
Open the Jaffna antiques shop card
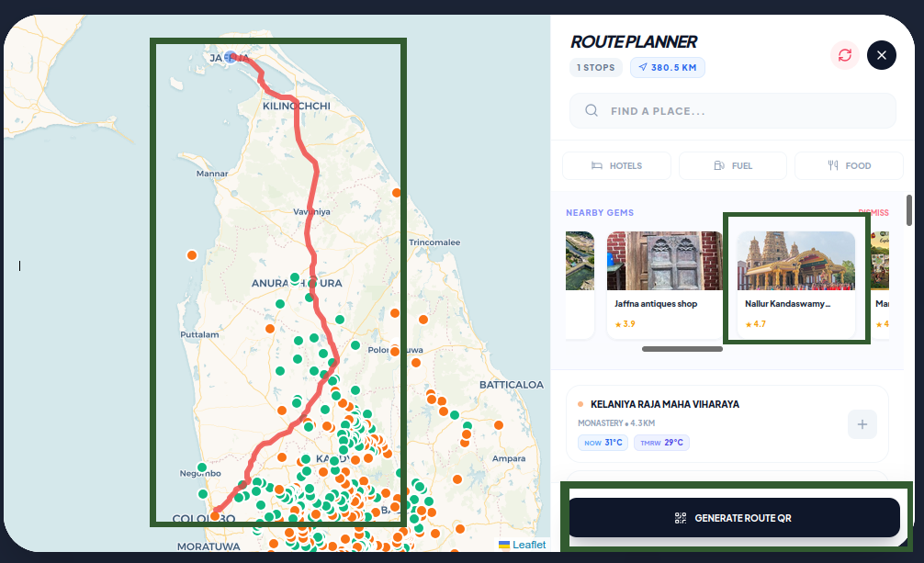[x=665, y=285]
